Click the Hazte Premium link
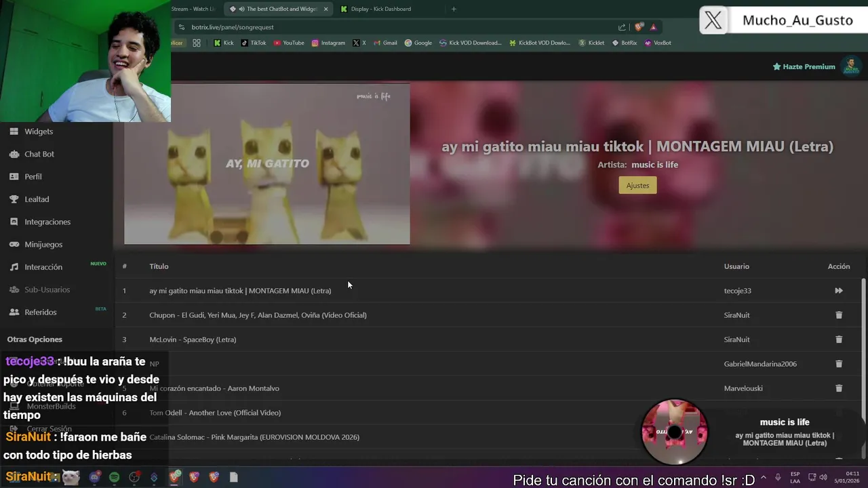Viewport: 868px width, 488px height. [x=804, y=66]
